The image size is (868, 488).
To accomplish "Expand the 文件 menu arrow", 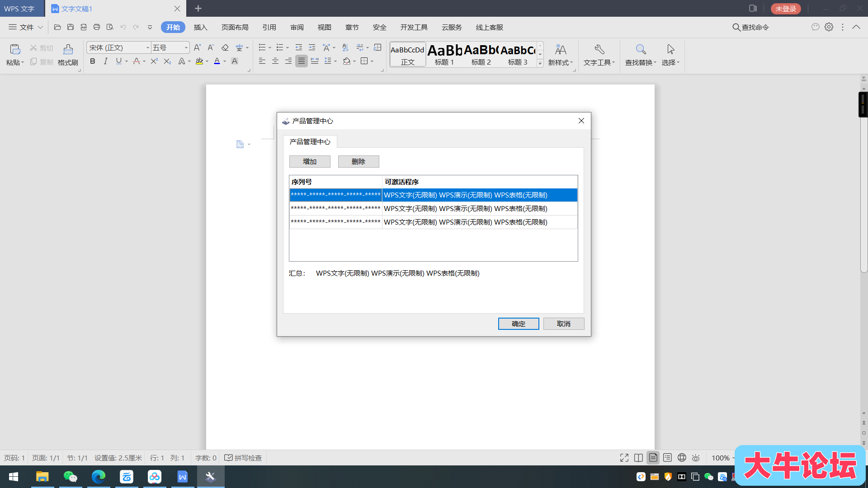I will tap(40, 27).
